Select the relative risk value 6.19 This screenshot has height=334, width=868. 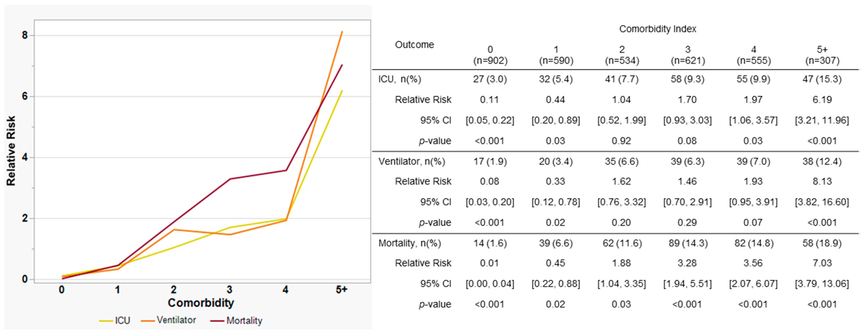[x=822, y=100]
